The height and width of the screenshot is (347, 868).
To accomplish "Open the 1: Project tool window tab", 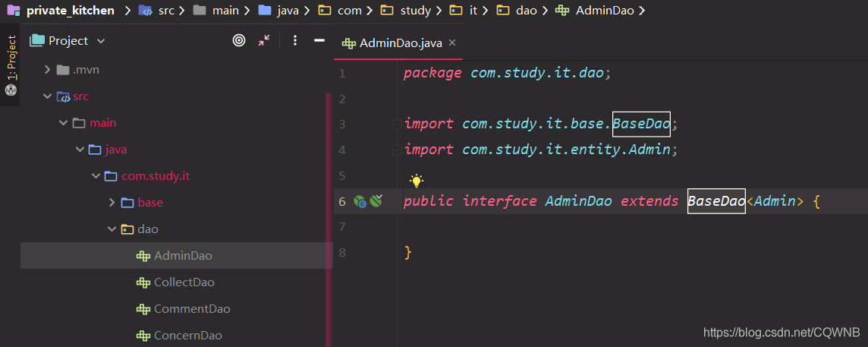I will pos(11,58).
